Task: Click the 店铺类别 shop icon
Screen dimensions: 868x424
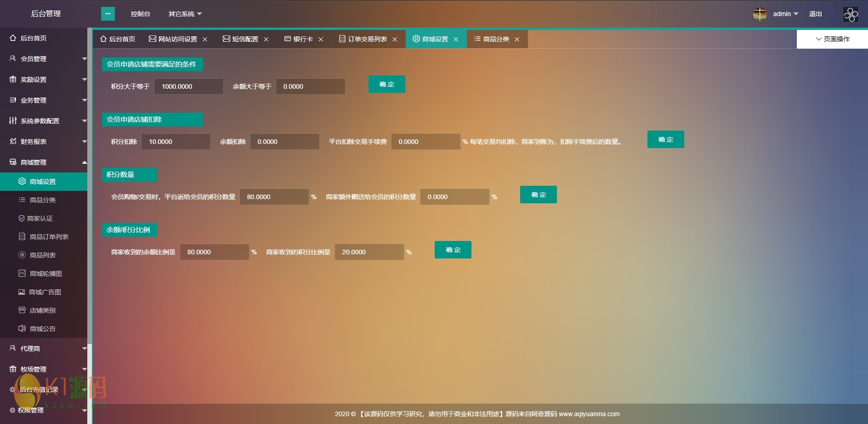Action: pos(22,310)
